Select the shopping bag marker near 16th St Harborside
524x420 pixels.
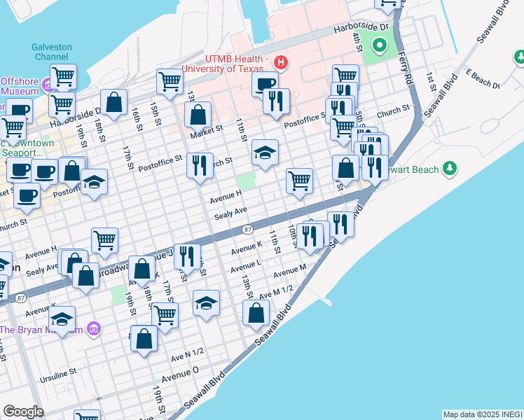click(113, 103)
